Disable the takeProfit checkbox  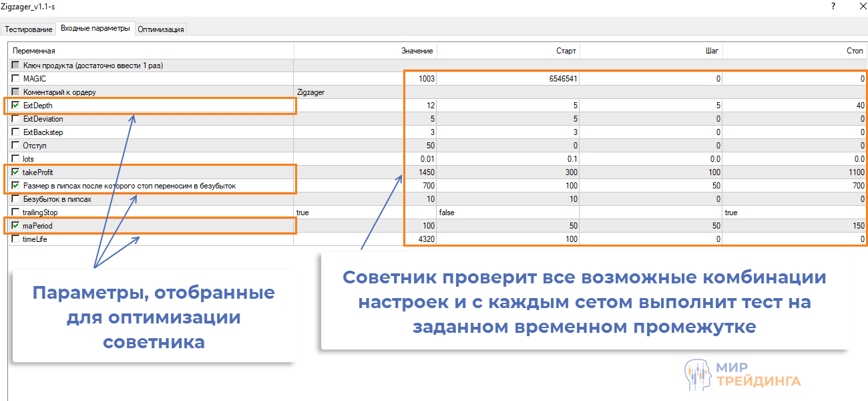[x=16, y=172]
